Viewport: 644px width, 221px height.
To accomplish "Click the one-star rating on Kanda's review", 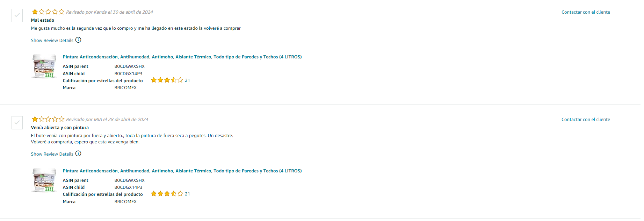I will pos(48,12).
